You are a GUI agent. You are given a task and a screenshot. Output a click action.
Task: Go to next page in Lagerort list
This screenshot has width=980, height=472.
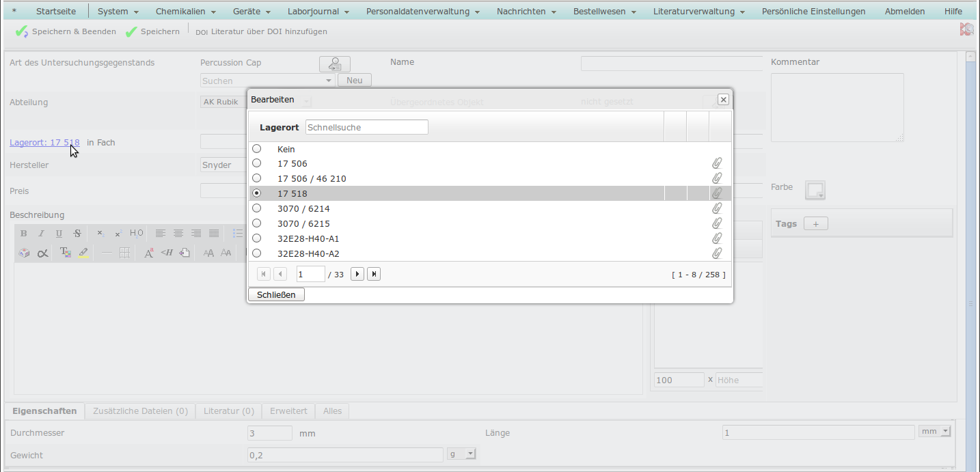pyautogui.click(x=357, y=274)
